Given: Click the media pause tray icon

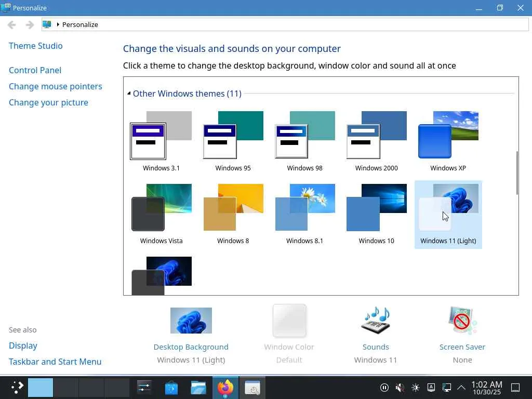Looking at the screenshot, I should point(384,388).
